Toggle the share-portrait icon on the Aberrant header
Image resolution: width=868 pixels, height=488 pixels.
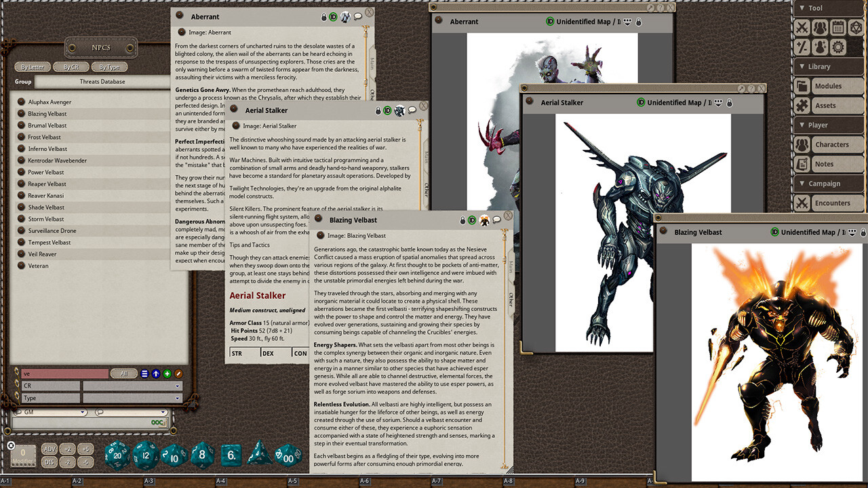(x=345, y=16)
